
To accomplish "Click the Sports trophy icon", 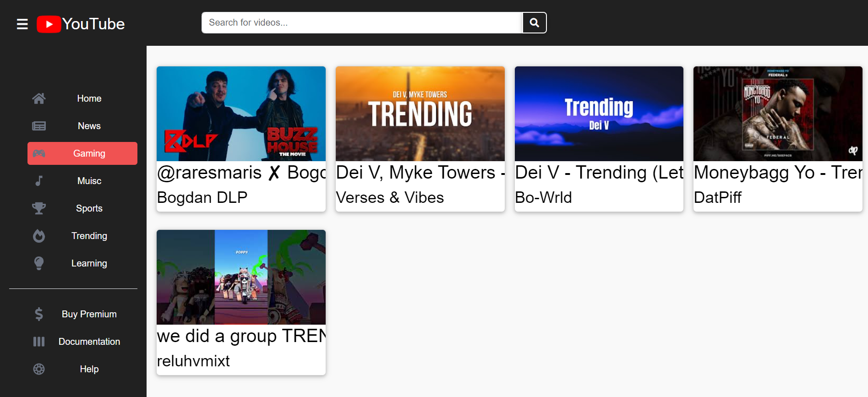I will tap(39, 208).
